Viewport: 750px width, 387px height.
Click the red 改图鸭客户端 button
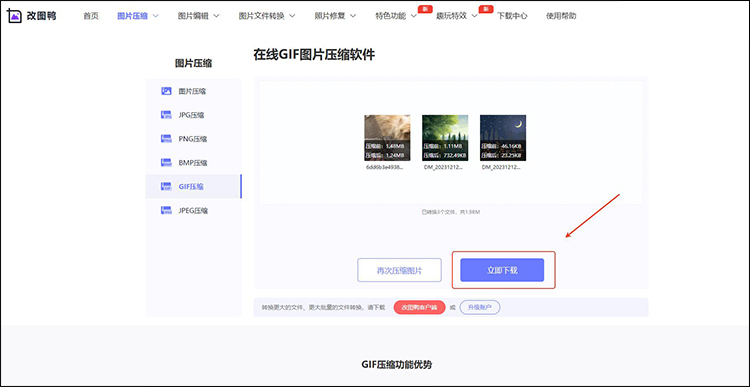click(x=419, y=307)
